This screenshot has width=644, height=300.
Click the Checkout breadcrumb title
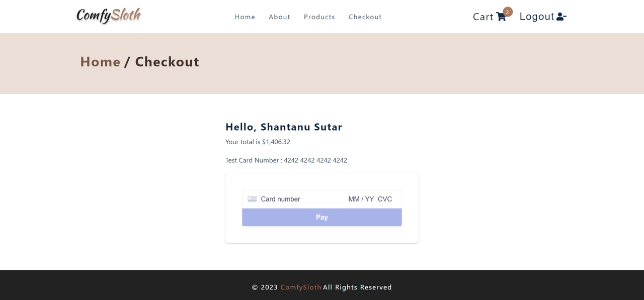click(167, 62)
